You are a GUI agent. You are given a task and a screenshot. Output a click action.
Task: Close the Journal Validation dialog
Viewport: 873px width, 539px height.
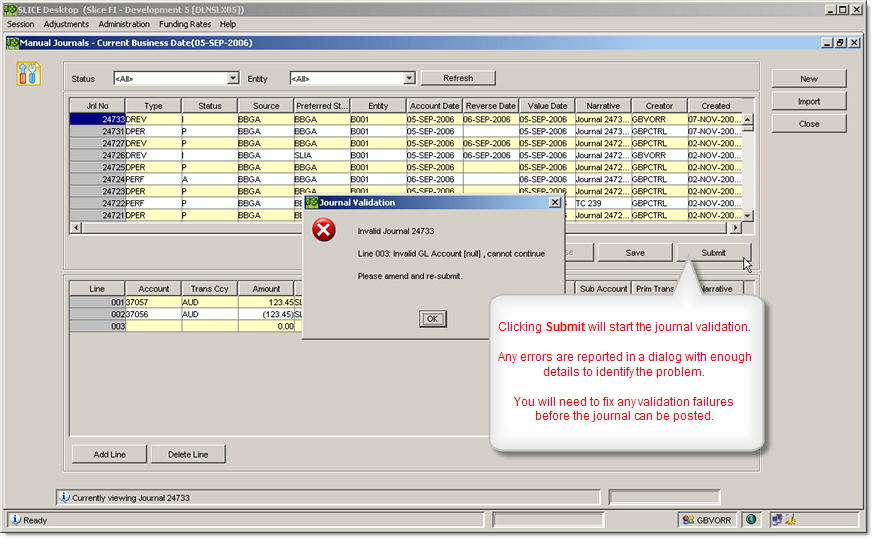[555, 202]
